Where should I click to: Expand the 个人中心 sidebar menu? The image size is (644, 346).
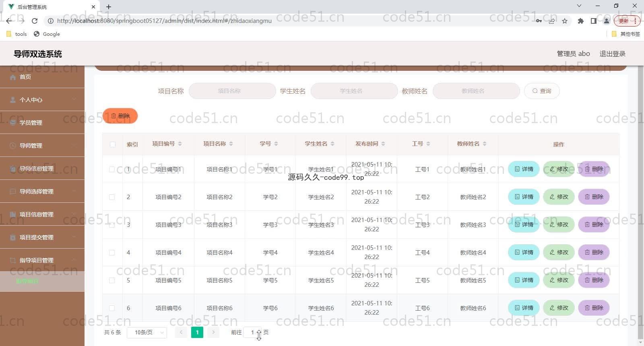tap(42, 100)
